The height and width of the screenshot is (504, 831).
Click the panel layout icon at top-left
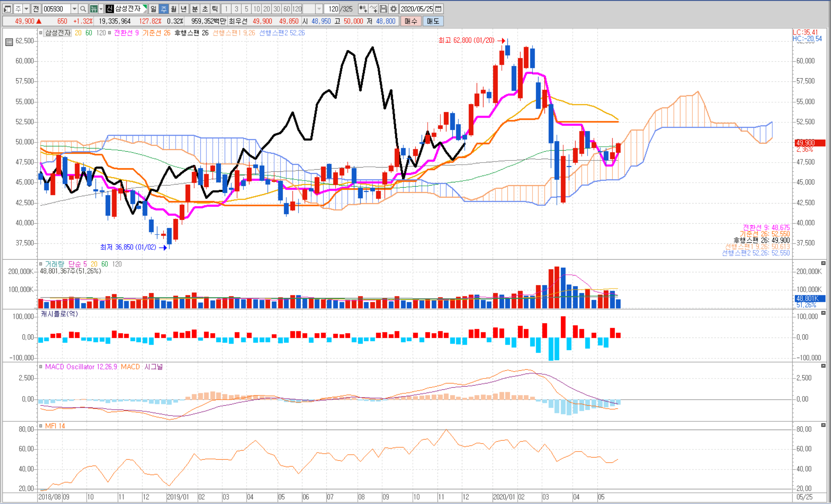click(x=7, y=9)
